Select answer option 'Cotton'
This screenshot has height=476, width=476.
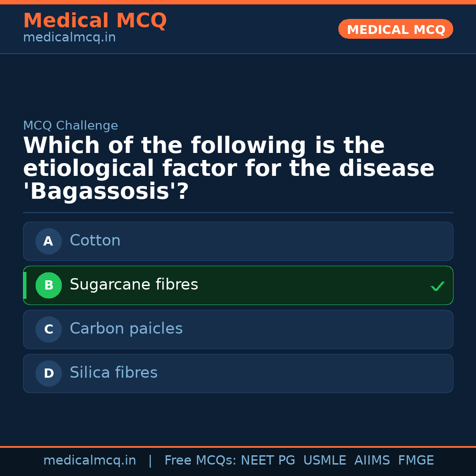(238, 241)
